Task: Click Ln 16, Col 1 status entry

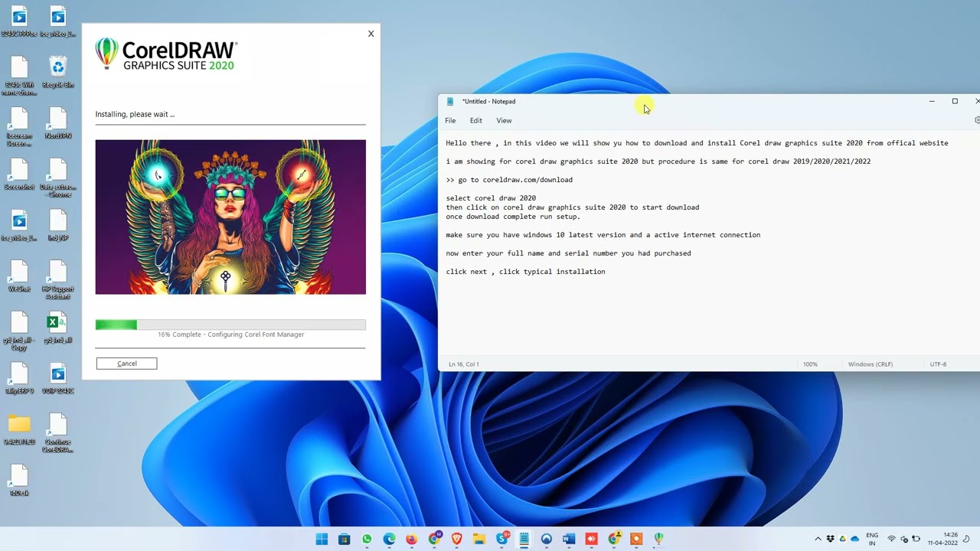Action: pyautogui.click(x=464, y=364)
